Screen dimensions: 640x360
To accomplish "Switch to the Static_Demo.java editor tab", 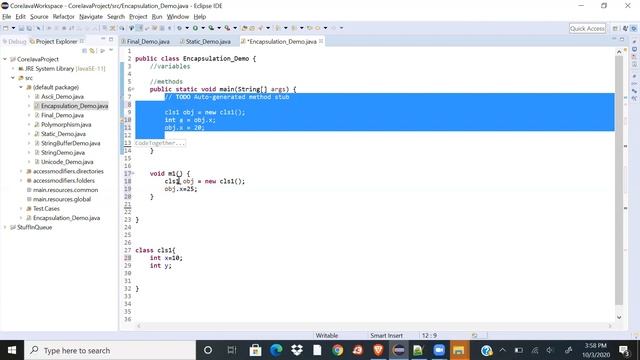I will pos(205,42).
